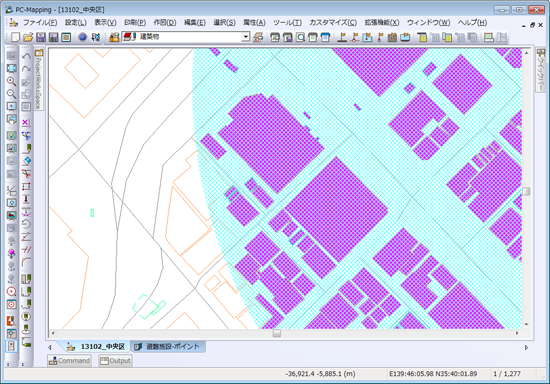Open the 属性(A) menu
Image resolution: width=550 pixels, height=384 pixels.
coord(254,23)
